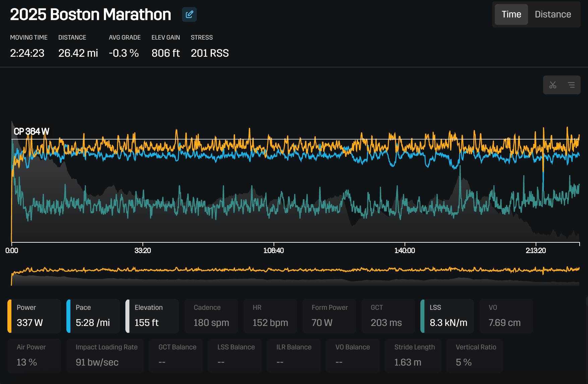The image size is (588, 384).
Task: Click the 1:40:00 time axis marker
Action: [405, 250]
